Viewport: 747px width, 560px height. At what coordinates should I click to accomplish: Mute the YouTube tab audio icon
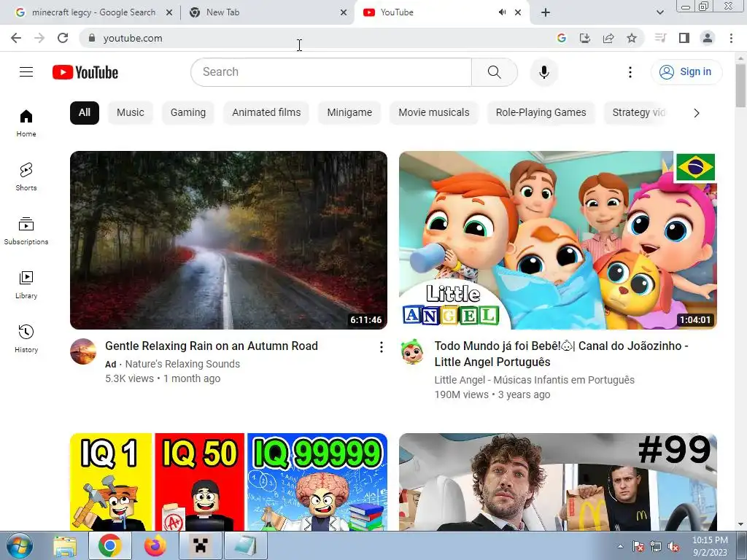pos(502,12)
